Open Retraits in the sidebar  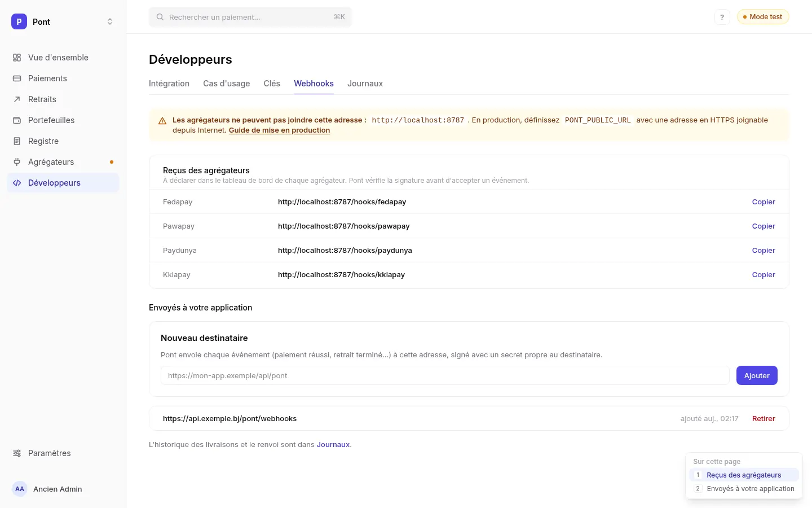point(63,99)
